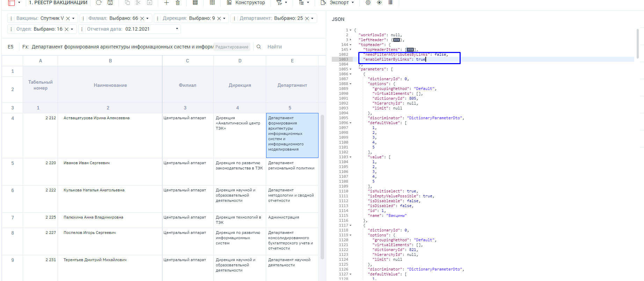Click the paste (clipboard) icon
644x281 pixels.
point(149,2)
